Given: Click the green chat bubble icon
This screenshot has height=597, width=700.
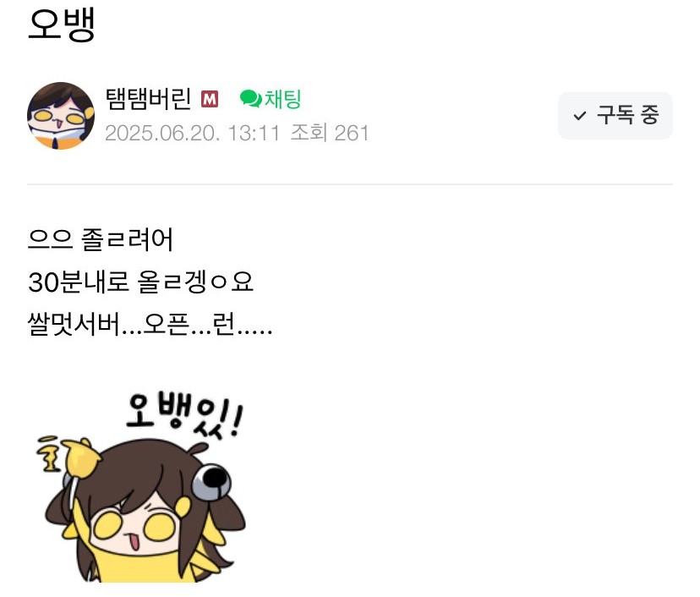Looking at the screenshot, I should tap(251, 99).
